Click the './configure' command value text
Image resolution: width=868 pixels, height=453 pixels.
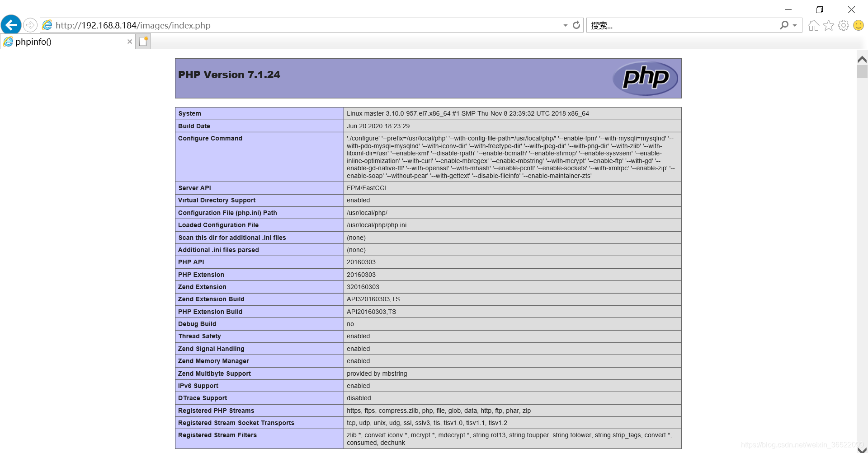511,157
